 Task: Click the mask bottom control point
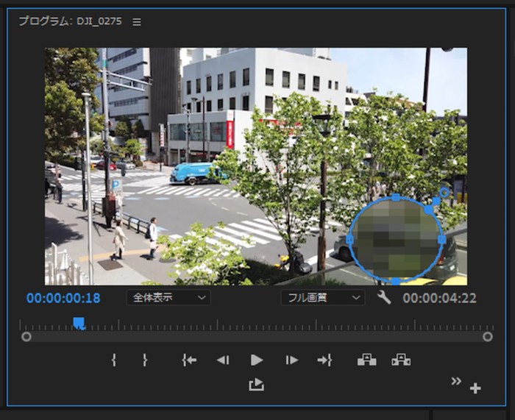click(396, 281)
